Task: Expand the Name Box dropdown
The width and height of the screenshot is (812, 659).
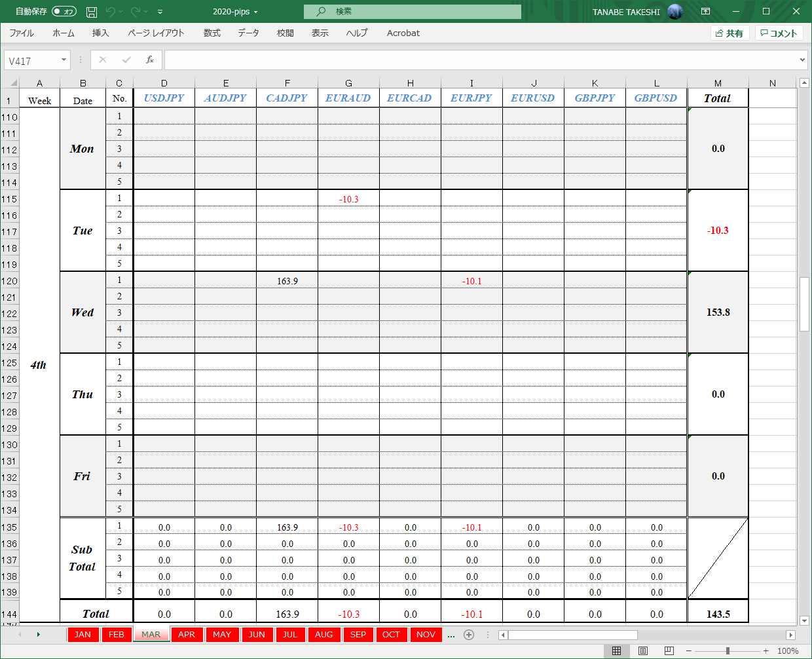Action: coord(64,60)
